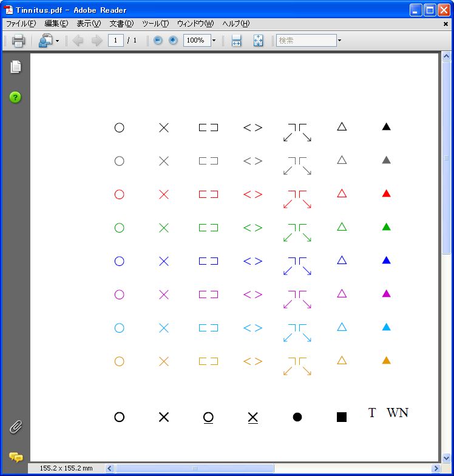Close the document with menu bar X
Viewport: 454px width, 476px height.
(446, 24)
